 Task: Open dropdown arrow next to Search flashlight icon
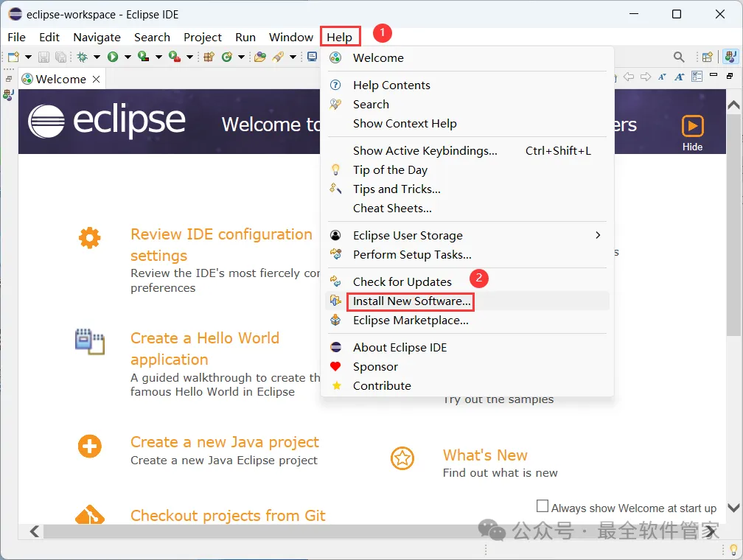point(293,57)
